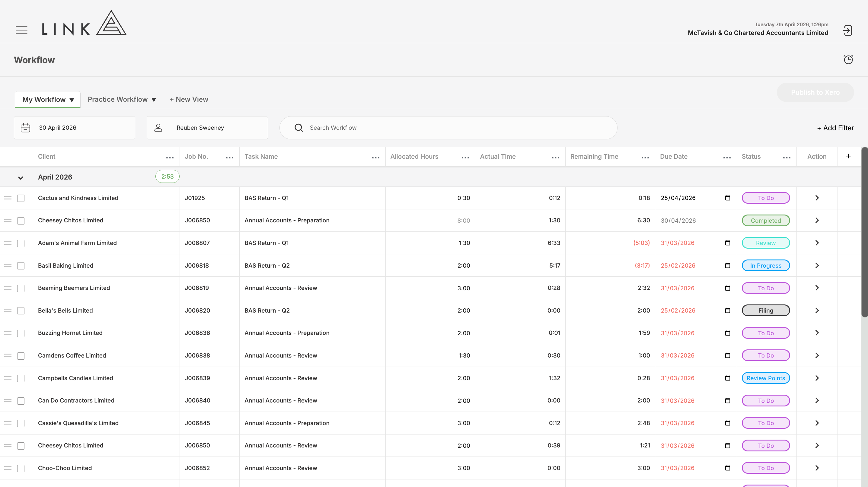Click Review status pill for Adam's Animal Farm
This screenshot has width=868, height=487.
[x=766, y=243]
